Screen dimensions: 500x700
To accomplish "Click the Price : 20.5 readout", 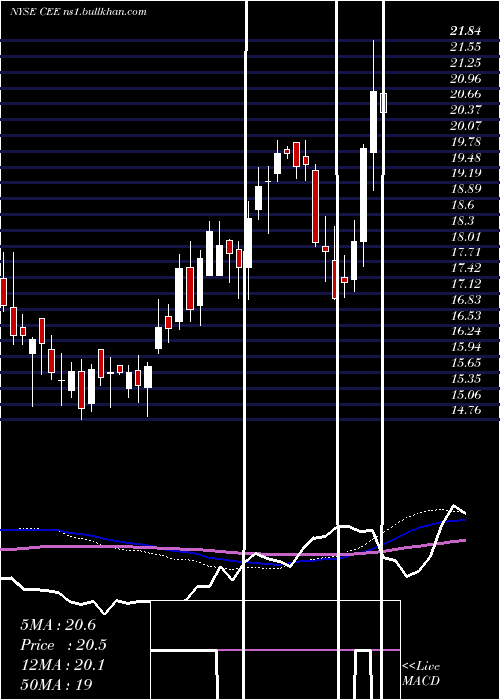I will click(64, 645).
